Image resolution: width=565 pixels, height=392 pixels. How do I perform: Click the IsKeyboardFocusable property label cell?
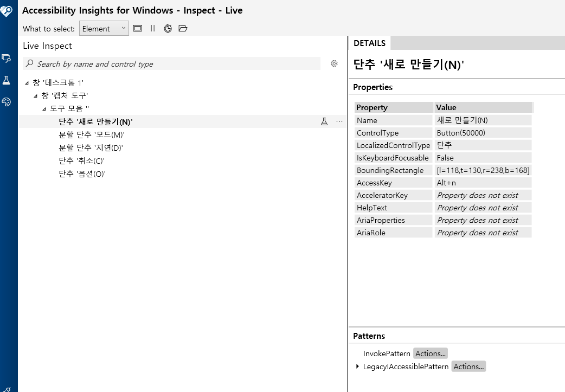394,158
